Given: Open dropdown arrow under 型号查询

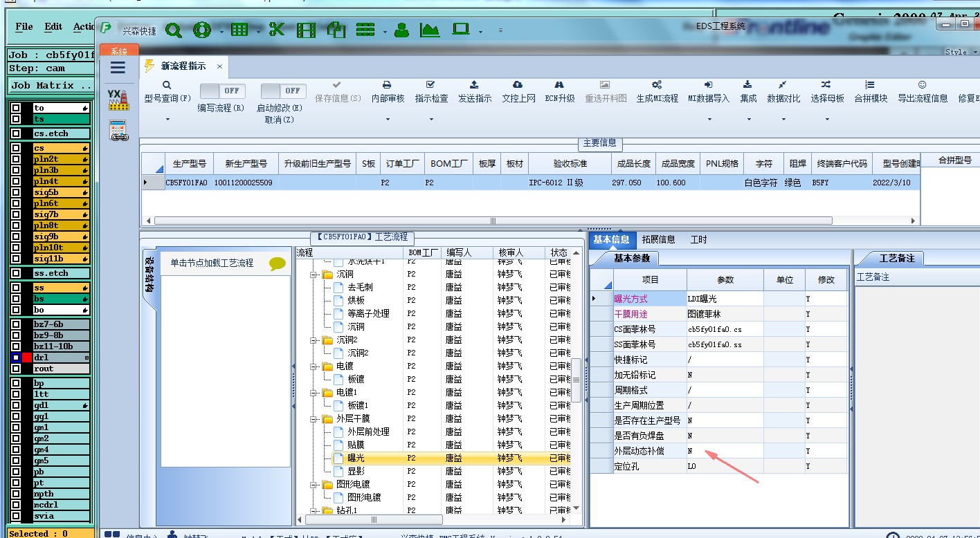Looking at the screenshot, I should point(167,120).
